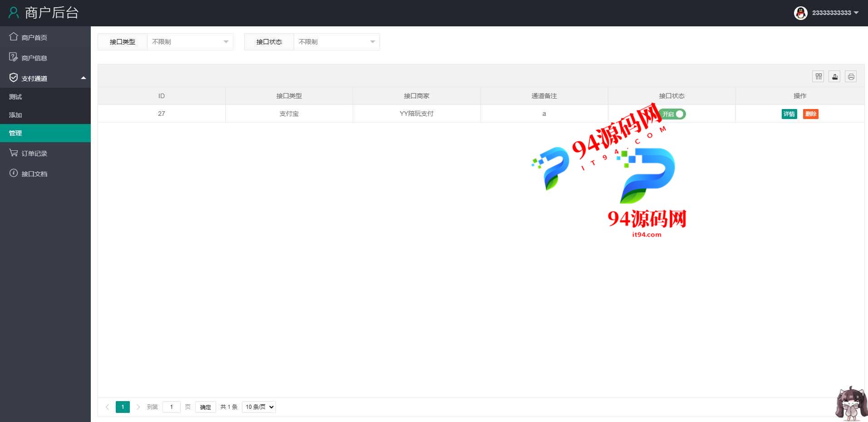This screenshot has width=868, height=422.
Task: Open 商户首页 in the sidebar
Action: (45, 37)
